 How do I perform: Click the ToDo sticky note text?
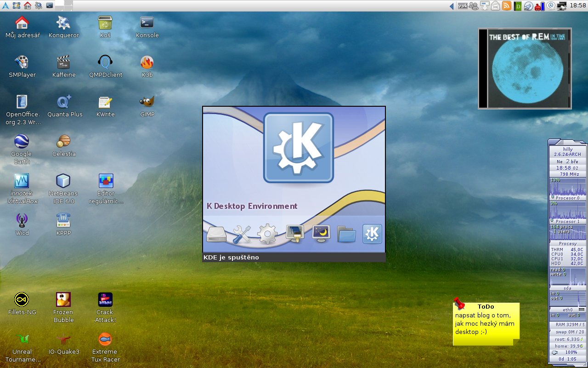(485, 323)
